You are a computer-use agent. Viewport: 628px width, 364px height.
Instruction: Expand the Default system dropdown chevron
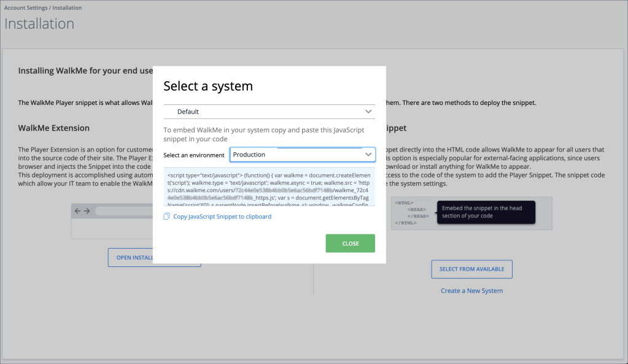(368, 112)
